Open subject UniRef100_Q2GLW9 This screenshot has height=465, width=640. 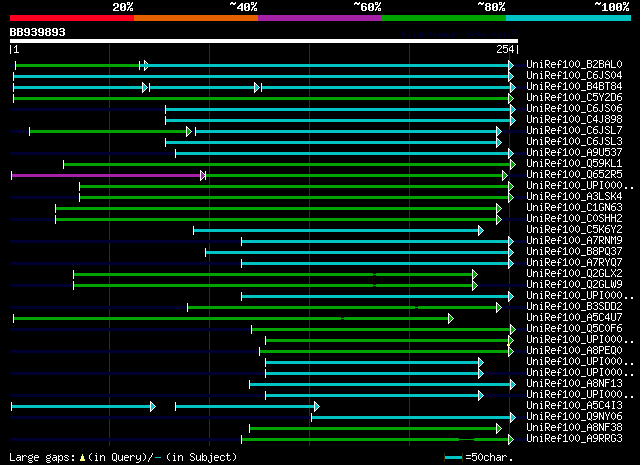point(574,285)
